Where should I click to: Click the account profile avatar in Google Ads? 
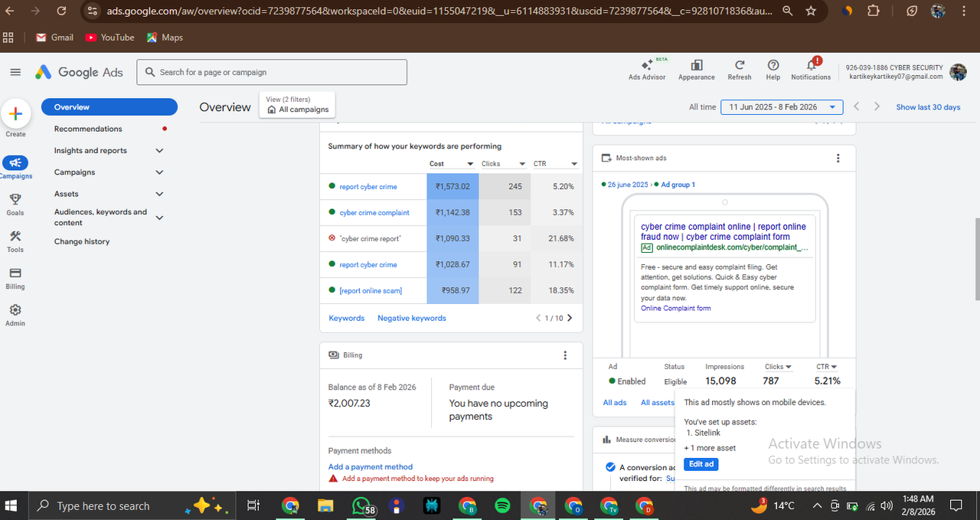click(x=958, y=72)
